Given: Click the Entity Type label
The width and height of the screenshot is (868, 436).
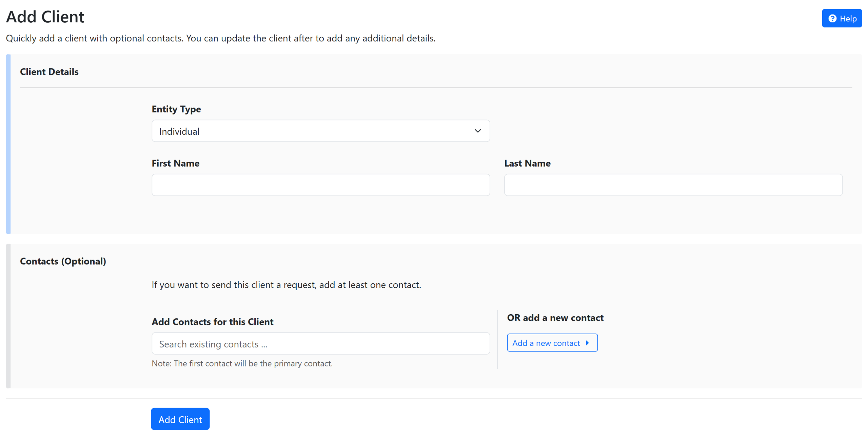Looking at the screenshot, I should (x=176, y=109).
